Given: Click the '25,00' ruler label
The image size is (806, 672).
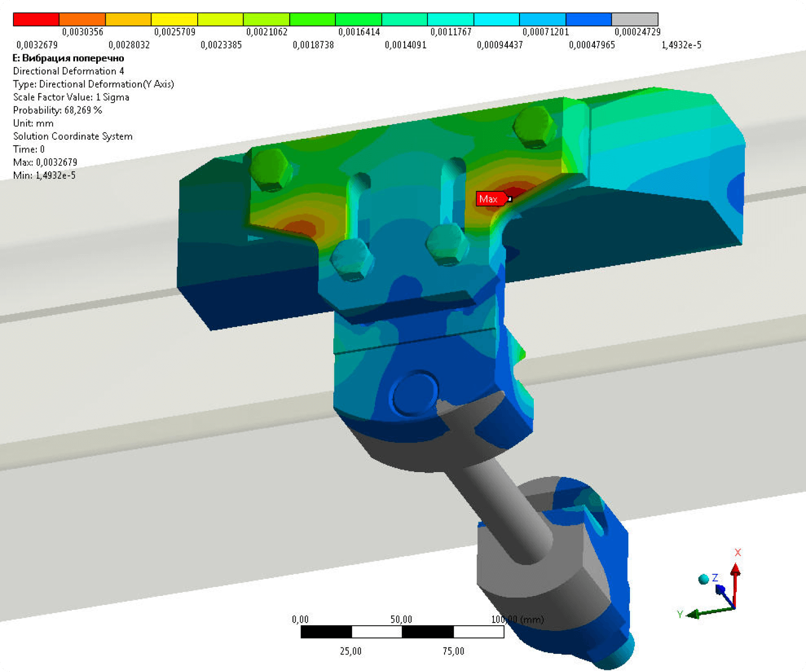Looking at the screenshot, I should click(x=351, y=651).
